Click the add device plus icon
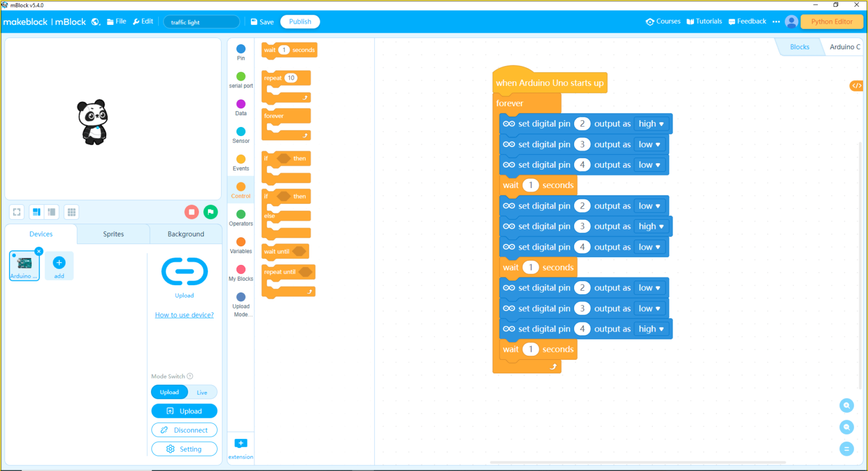Screen dimensions: 868x471 (x=59, y=263)
